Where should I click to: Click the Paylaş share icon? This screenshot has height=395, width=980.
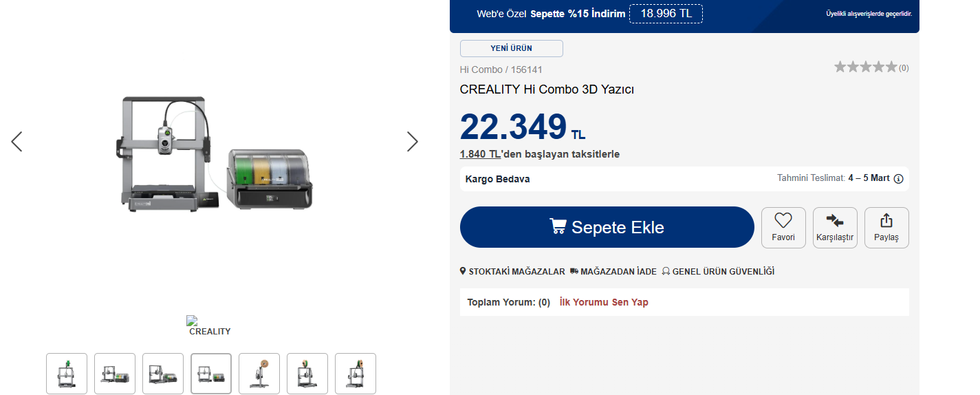(886, 221)
